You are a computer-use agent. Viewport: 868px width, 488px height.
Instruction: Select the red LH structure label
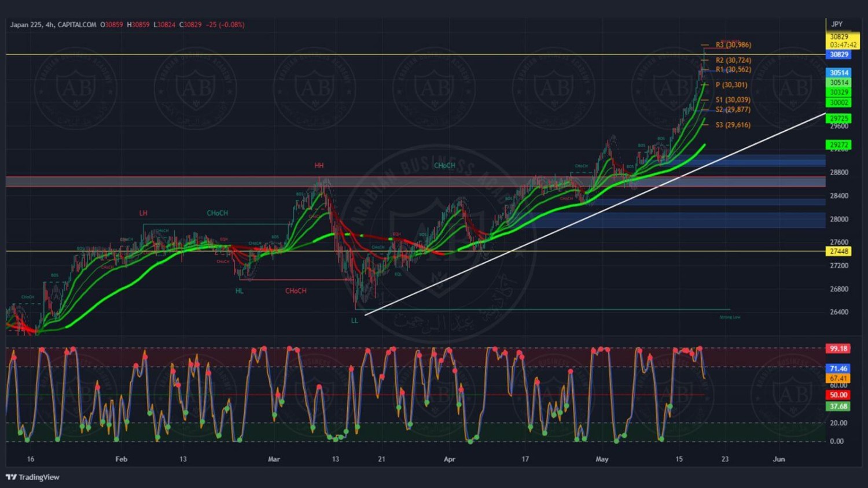click(143, 213)
